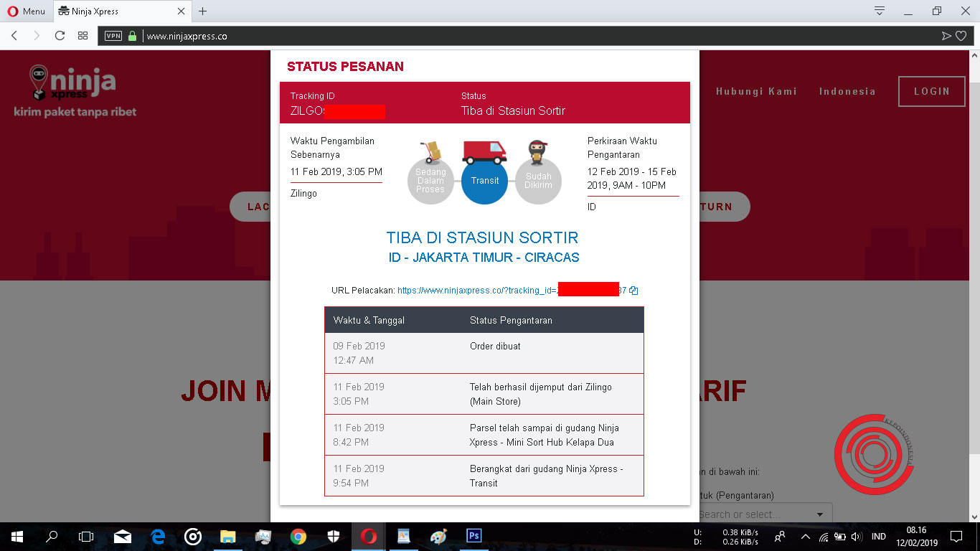Select the Mini Sort Hub Kelapa Dua row

484,435
